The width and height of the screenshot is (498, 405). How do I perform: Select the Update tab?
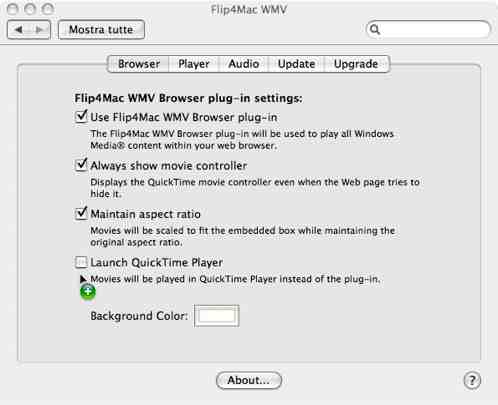tap(296, 64)
